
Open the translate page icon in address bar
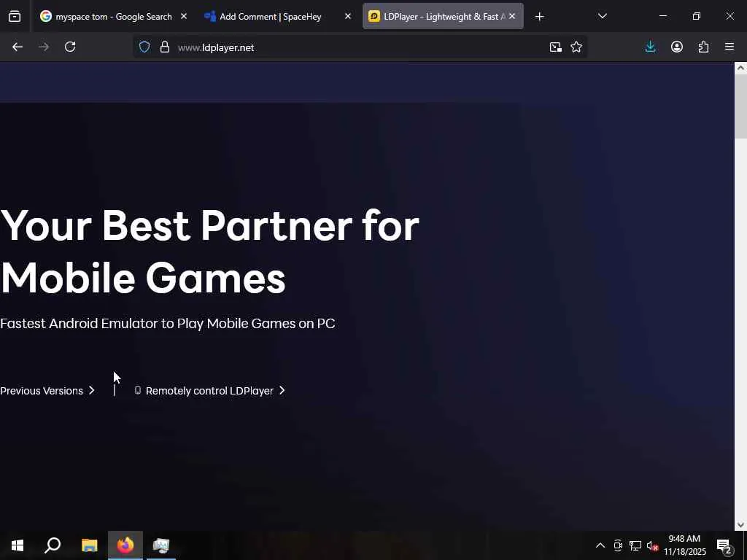[x=555, y=47]
